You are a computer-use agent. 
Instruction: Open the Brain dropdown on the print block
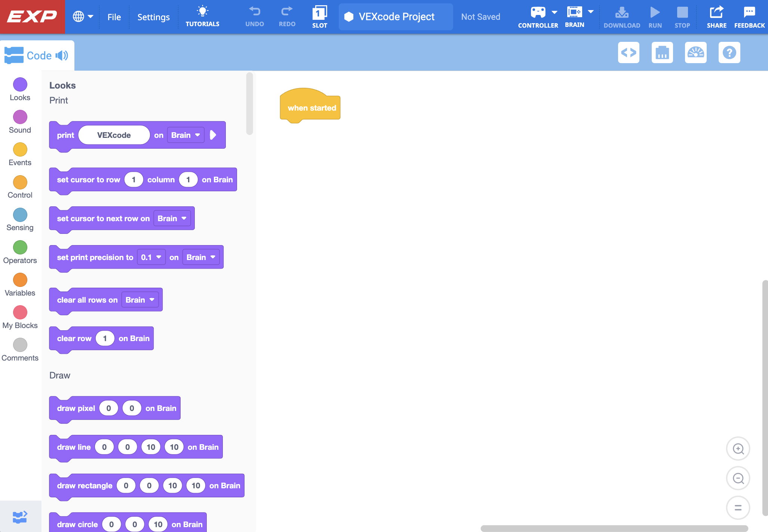185,135
